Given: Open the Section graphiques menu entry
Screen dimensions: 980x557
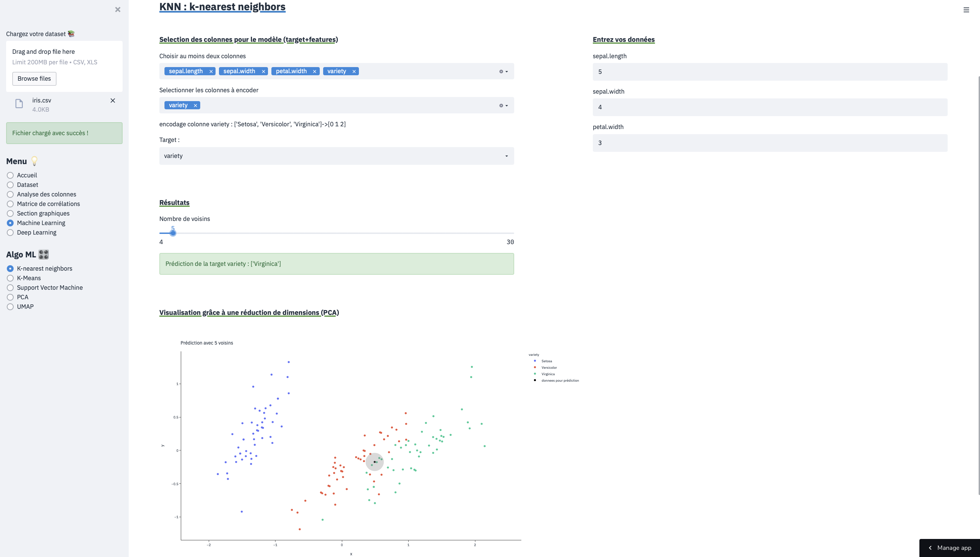Looking at the screenshot, I should tap(10, 213).
